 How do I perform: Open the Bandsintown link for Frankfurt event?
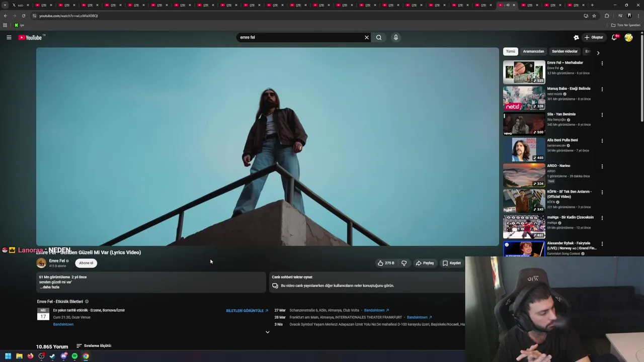[x=420, y=317]
